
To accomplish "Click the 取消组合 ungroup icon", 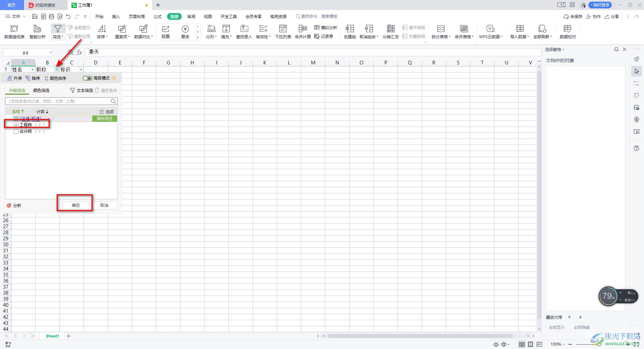I will click(369, 29).
